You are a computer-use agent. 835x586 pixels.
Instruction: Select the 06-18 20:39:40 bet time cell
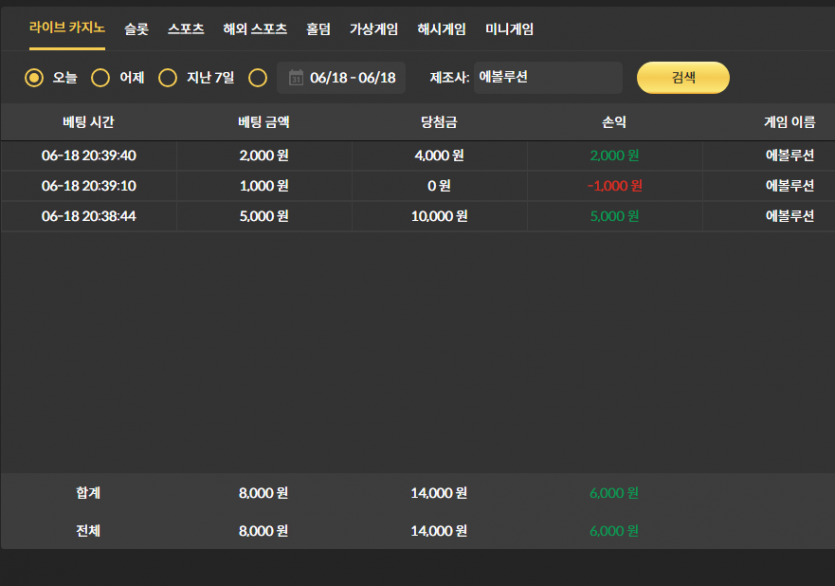click(89, 156)
